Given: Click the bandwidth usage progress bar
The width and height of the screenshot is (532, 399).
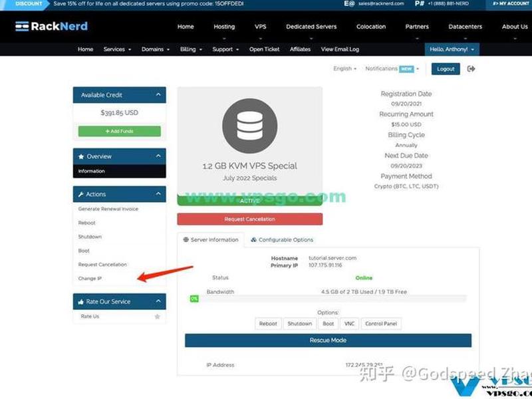Looking at the screenshot, I should coord(328,299).
